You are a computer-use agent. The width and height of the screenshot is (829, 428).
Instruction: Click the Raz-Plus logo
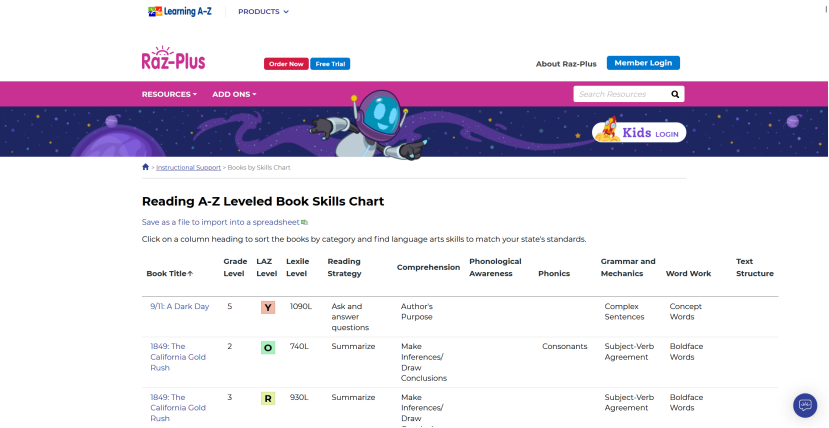click(173, 58)
